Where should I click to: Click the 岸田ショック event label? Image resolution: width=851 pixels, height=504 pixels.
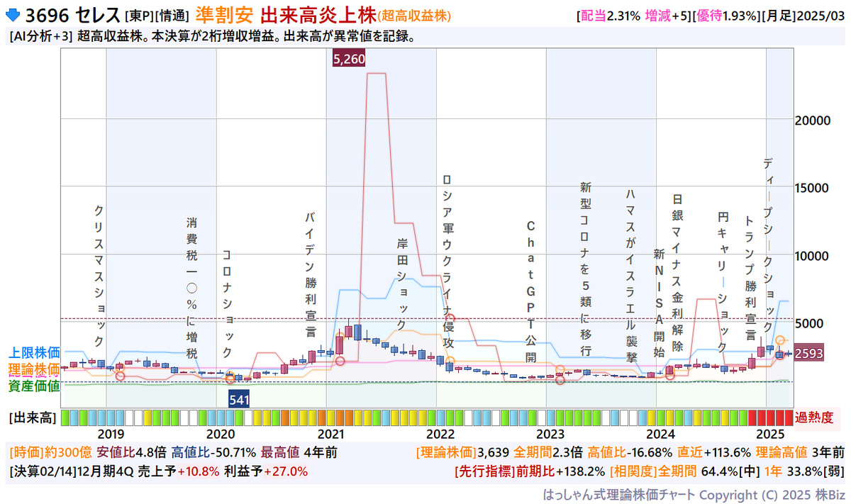pyautogui.click(x=402, y=284)
